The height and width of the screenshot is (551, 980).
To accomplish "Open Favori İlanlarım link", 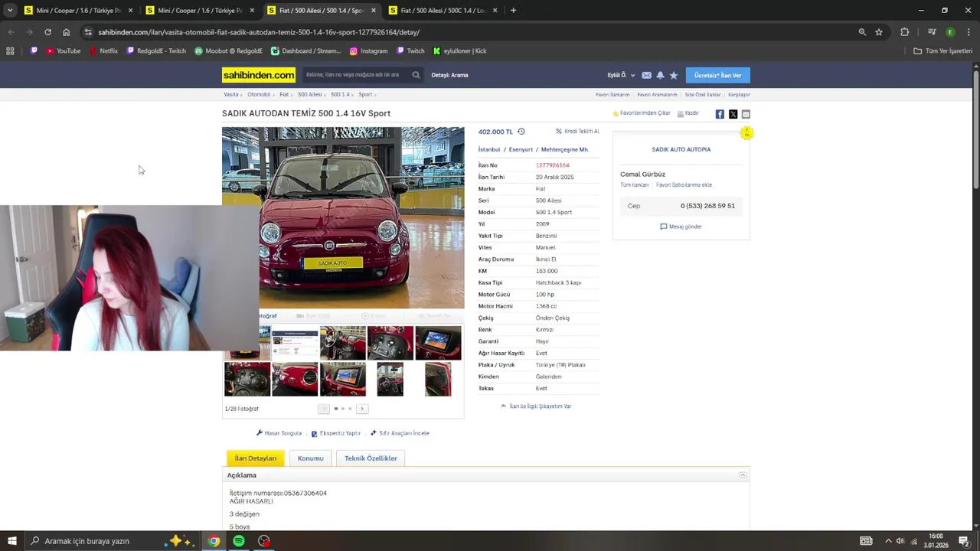I will point(612,95).
